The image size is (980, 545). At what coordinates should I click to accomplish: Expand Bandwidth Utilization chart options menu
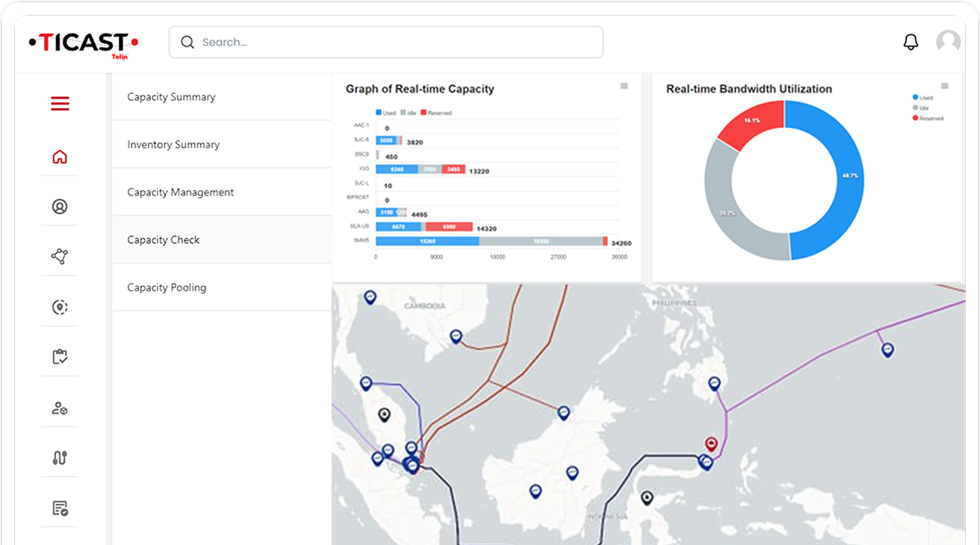(x=944, y=86)
